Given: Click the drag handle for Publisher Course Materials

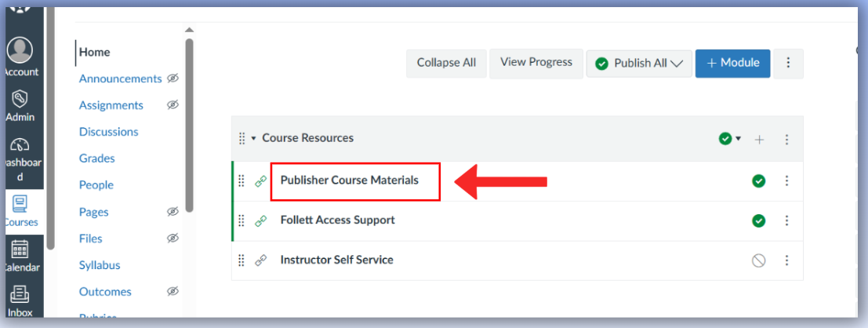Looking at the screenshot, I should [x=242, y=180].
